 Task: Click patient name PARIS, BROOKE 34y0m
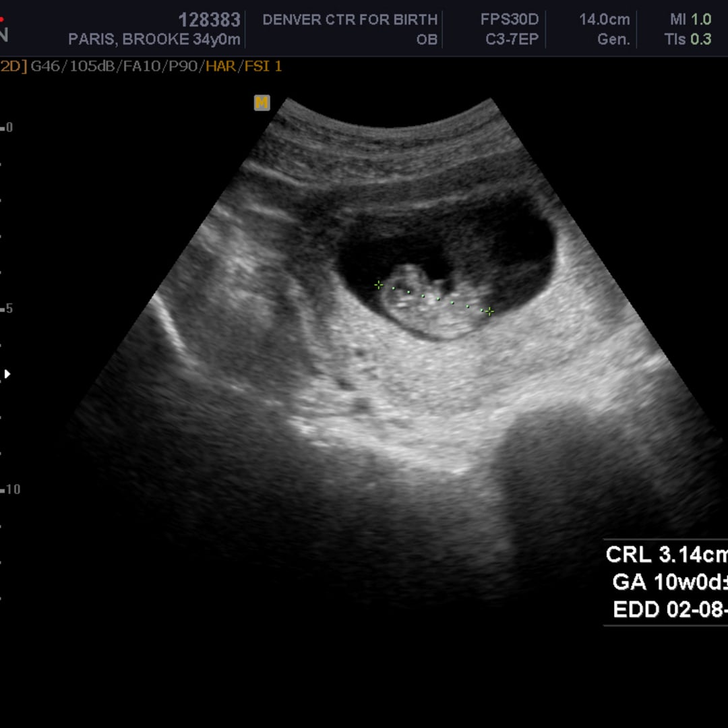click(154, 40)
